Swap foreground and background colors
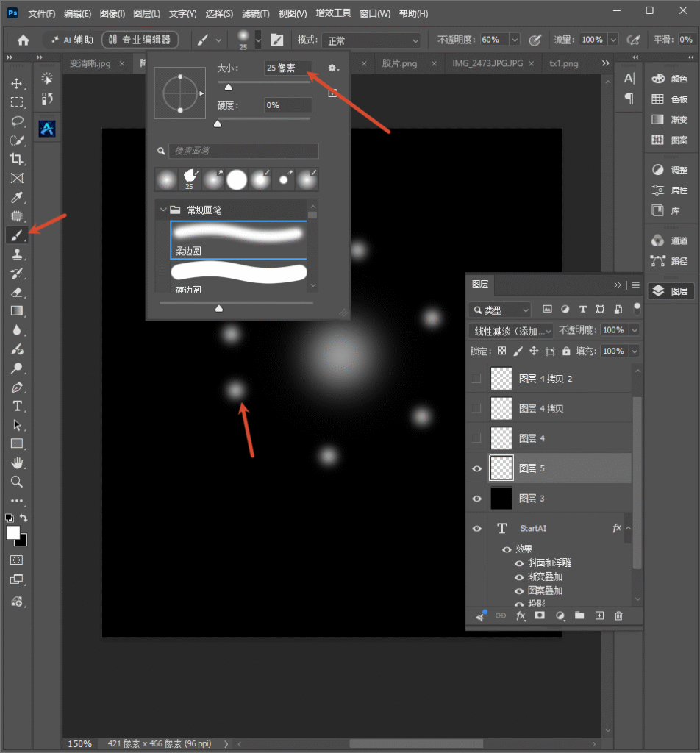Image resolution: width=700 pixels, height=753 pixels. coord(24,518)
